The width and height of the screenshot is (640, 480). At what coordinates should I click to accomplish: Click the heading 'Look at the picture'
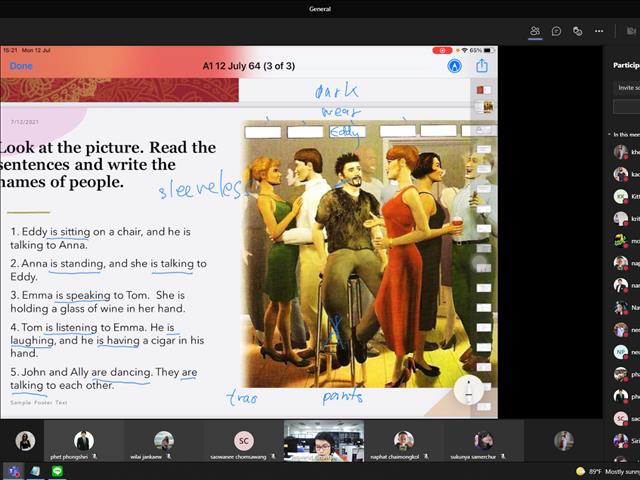coord(107,164)
